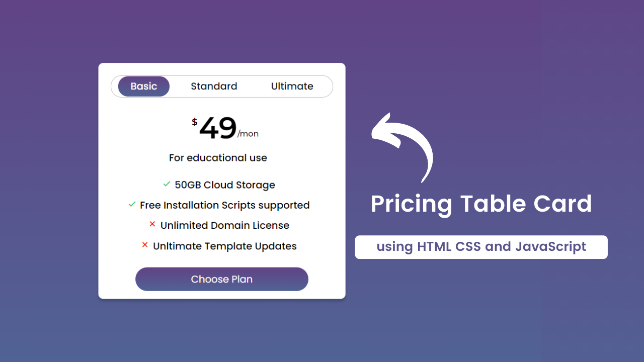Click the checkmark beside Free Installation Scripts
The height and width of the screenshot is (362, 644).
coord(132,204)
